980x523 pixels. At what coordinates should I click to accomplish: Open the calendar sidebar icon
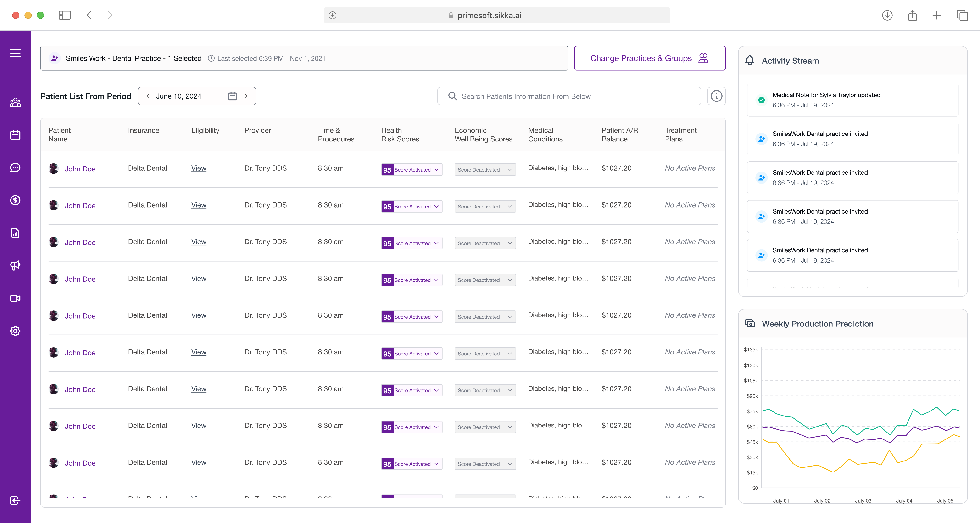click(15, 135)
